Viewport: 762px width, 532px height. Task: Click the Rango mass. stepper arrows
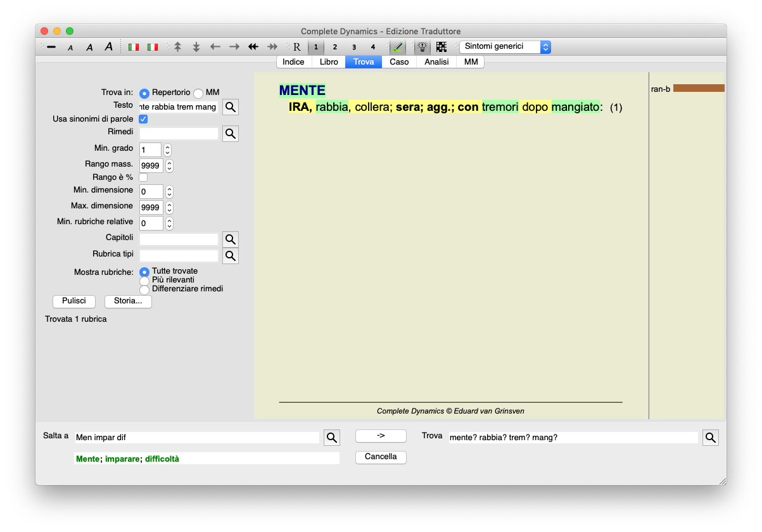(169, 166)
